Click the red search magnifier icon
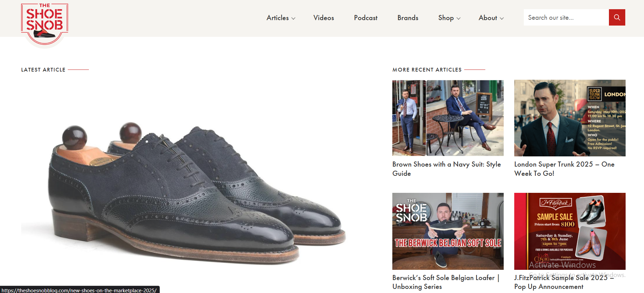The width and height of the screenshot is (644, 293). [x=617, y=17]
